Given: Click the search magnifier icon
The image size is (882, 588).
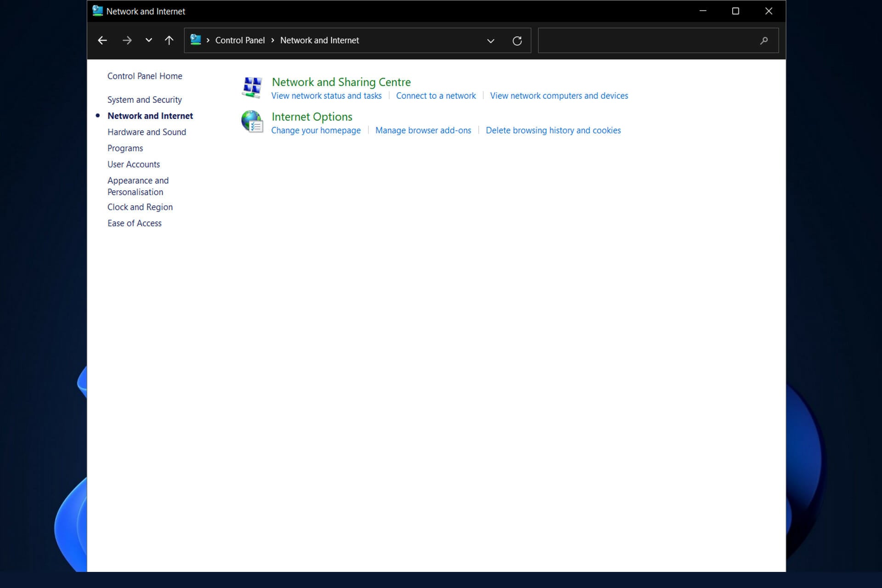Looking at the screenshot, I should point(764,40).
